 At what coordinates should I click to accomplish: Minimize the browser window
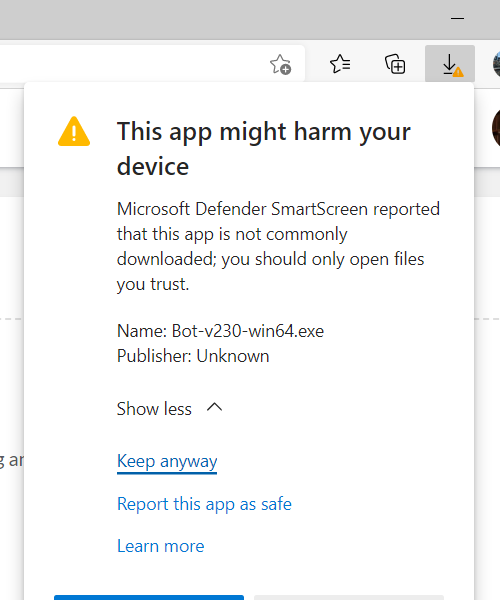pyautogui.click(x=457, y=18)
